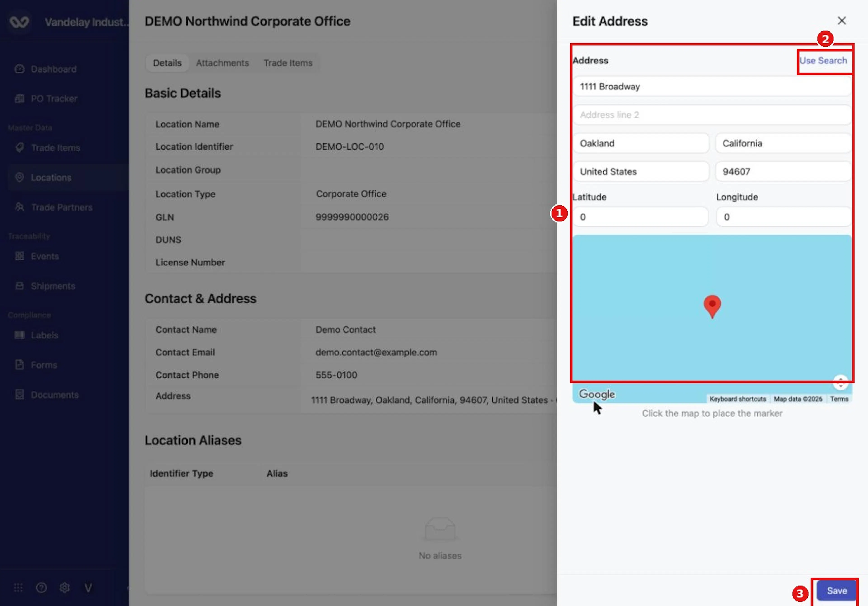The width and height of the screenshot is (868, 606).
Task: Switch to the Details tab
Action: (x=167, y=63)
